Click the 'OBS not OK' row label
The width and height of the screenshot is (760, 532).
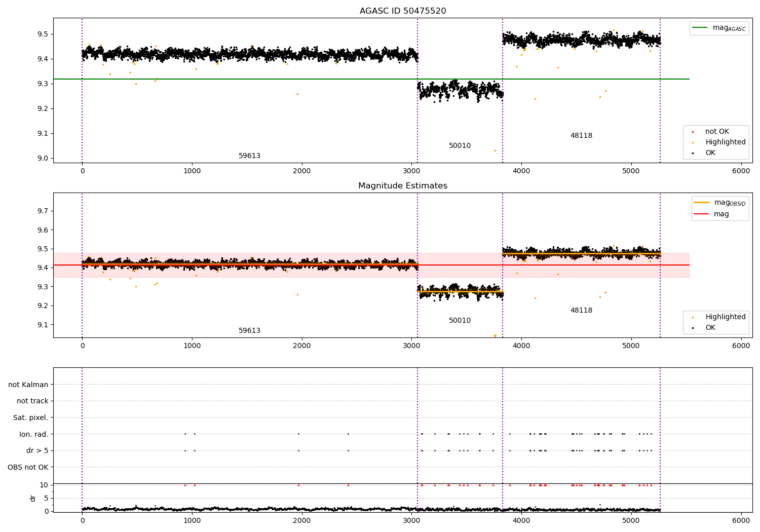click(x=28, y=467)
